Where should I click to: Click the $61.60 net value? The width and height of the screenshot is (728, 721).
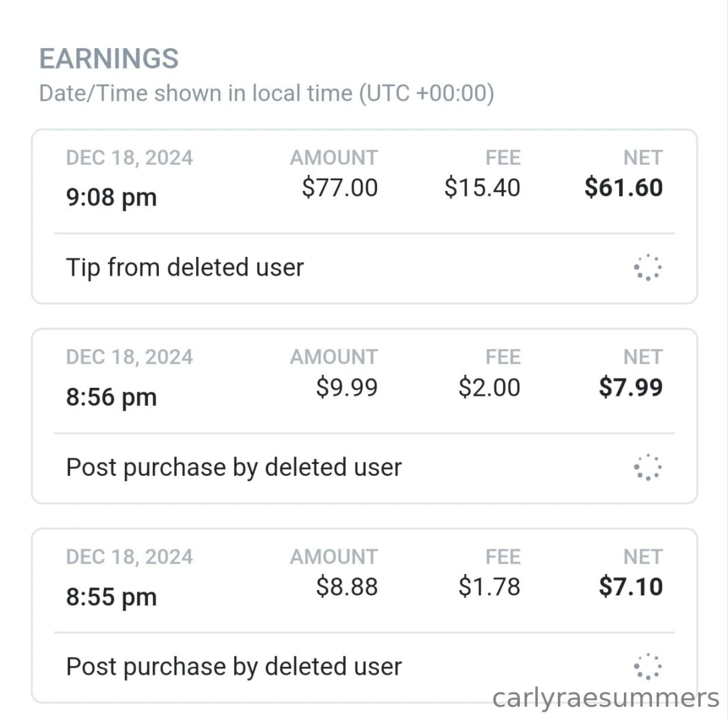tap(623, 188)
